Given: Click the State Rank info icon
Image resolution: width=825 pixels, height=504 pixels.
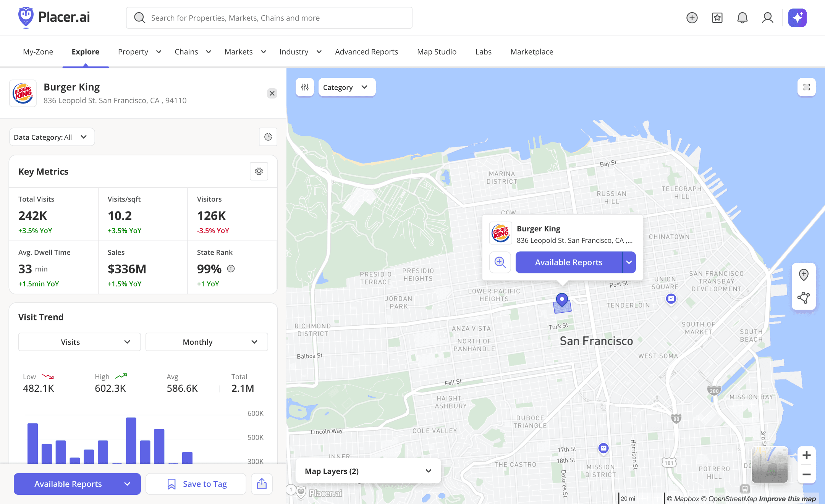Looking at the screenshot, I should click(x=231, y=269).
